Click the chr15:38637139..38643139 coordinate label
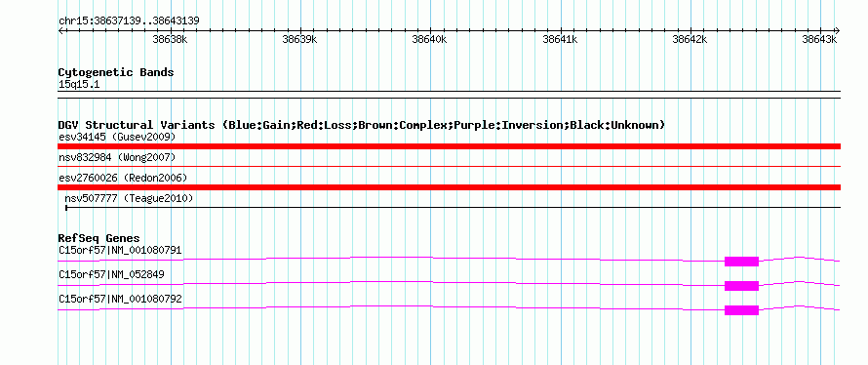Screen dimensions: 868x365 (129, 21)
